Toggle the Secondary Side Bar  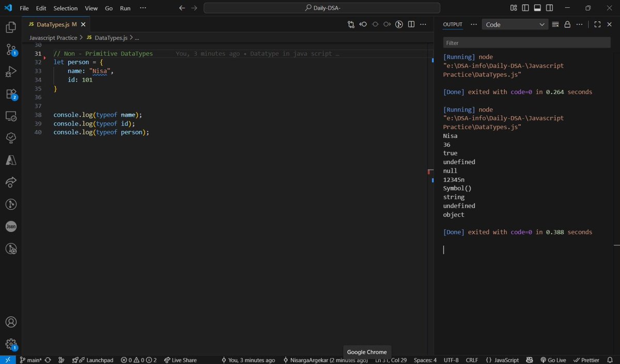pyautogui.click(x=549, y=8)
